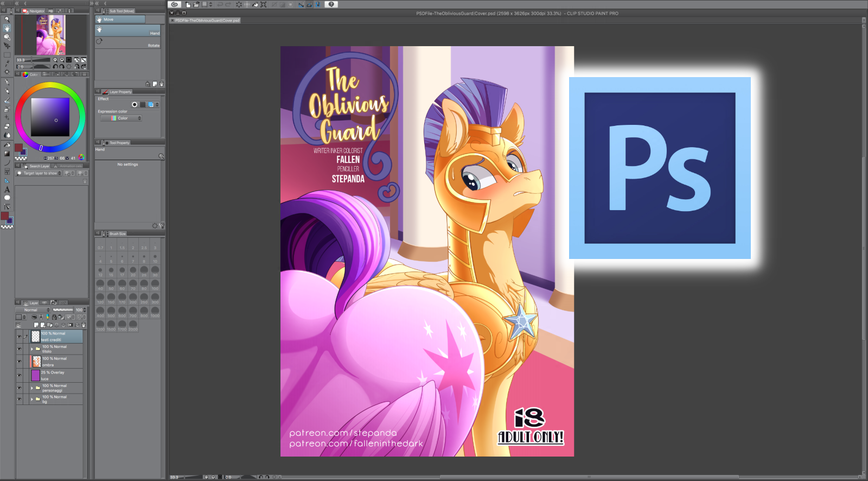868x481 pixels.
Task: Select brush size 2000 preset
Action: tap(133, 325)
